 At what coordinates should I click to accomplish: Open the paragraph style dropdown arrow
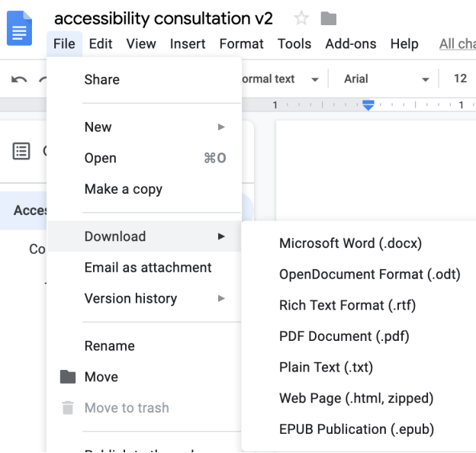(314, 79)
